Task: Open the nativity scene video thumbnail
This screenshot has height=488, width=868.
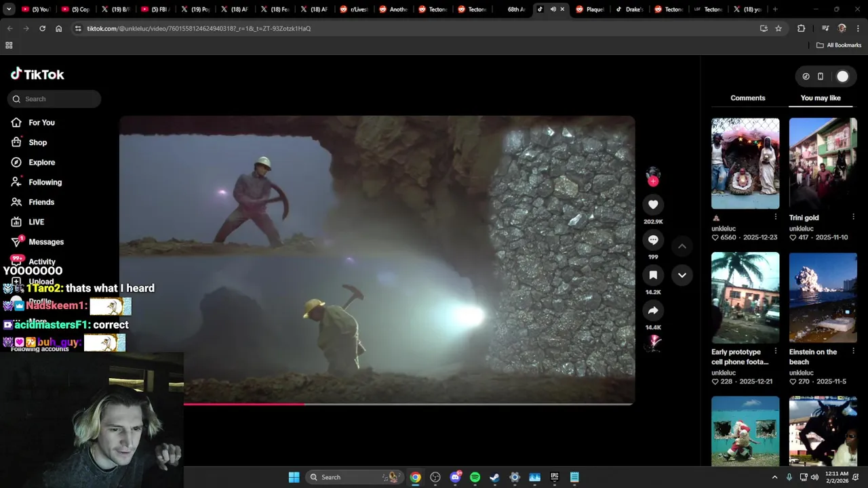Action: pos(745,163)
